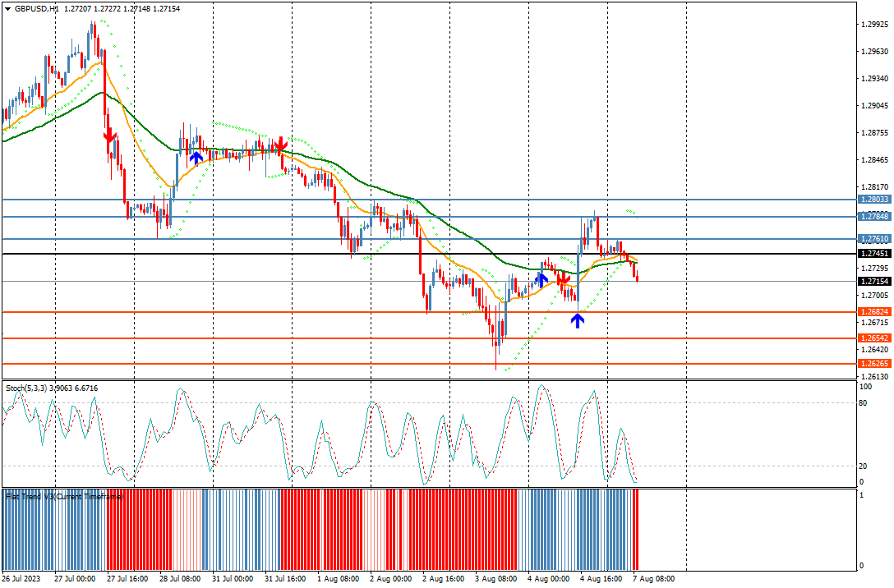Select the red sell arrow near 27 Jul 16:00
The image size is (894, 588).
[x=109, y=136]
